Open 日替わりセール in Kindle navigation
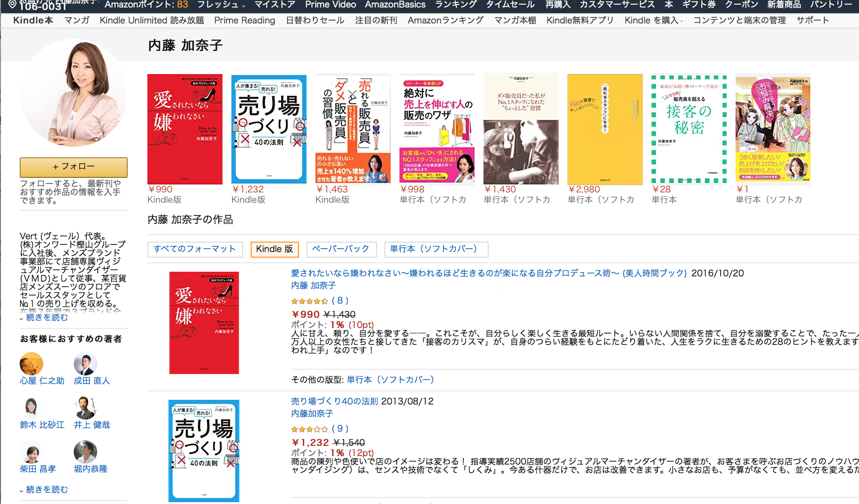This screenshot has width=859, height=504. click(315, 21)
